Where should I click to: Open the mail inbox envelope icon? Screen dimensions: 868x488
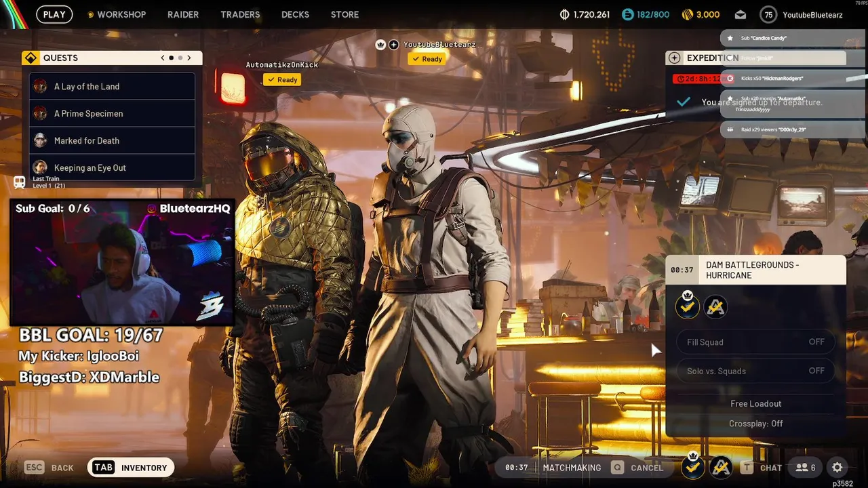741,14
